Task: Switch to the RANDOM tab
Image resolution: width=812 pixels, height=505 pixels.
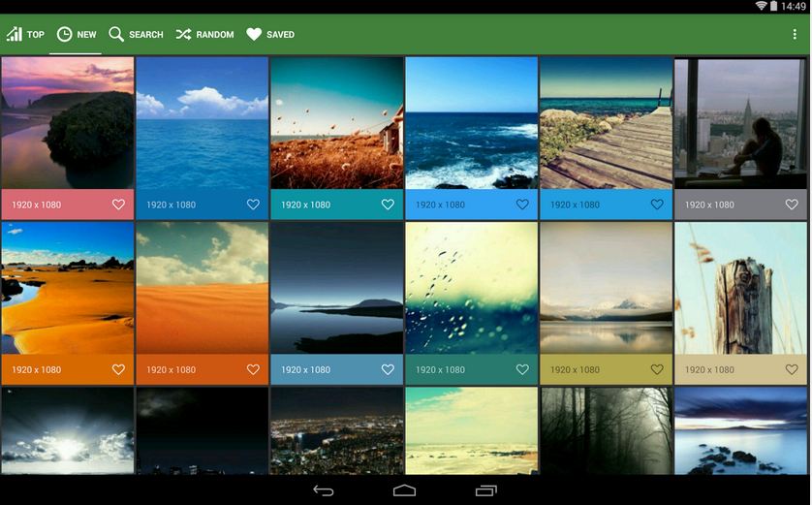Action: [204, 35]
